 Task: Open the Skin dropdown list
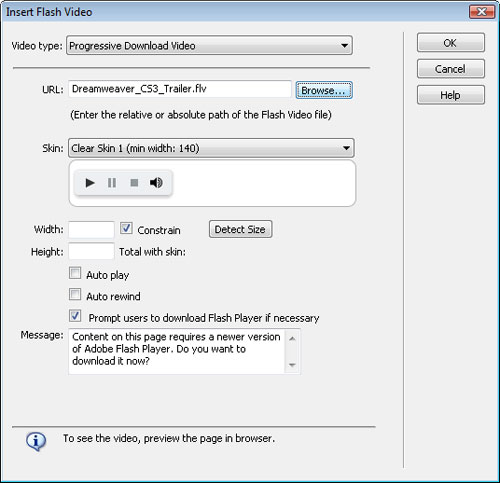(211, 148)
